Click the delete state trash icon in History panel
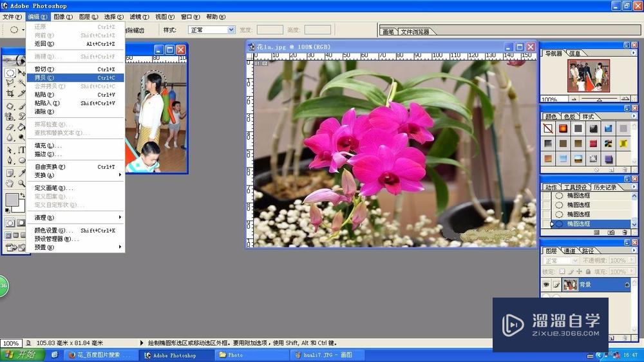This screenshot has width=644, height=362. click(625, 233)
